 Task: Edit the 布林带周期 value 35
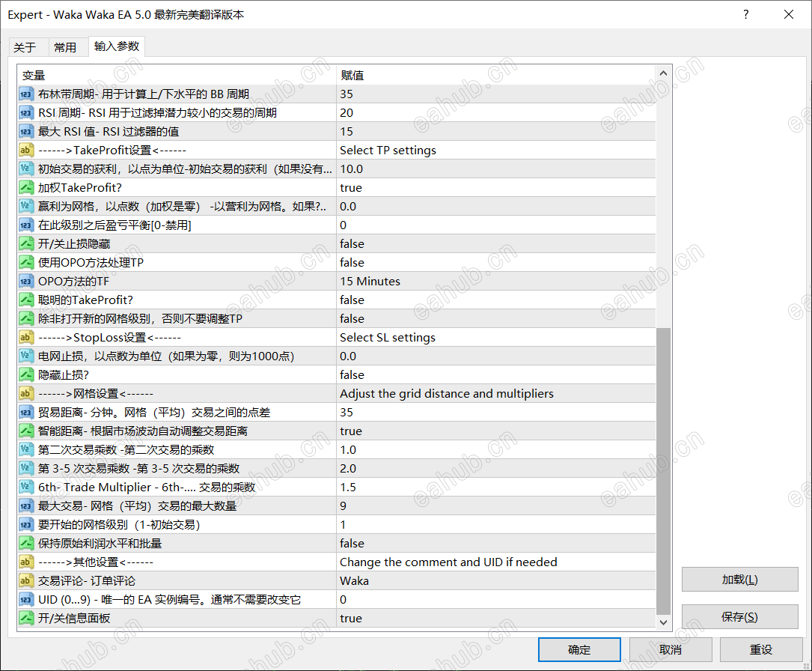tap(496, 94)
